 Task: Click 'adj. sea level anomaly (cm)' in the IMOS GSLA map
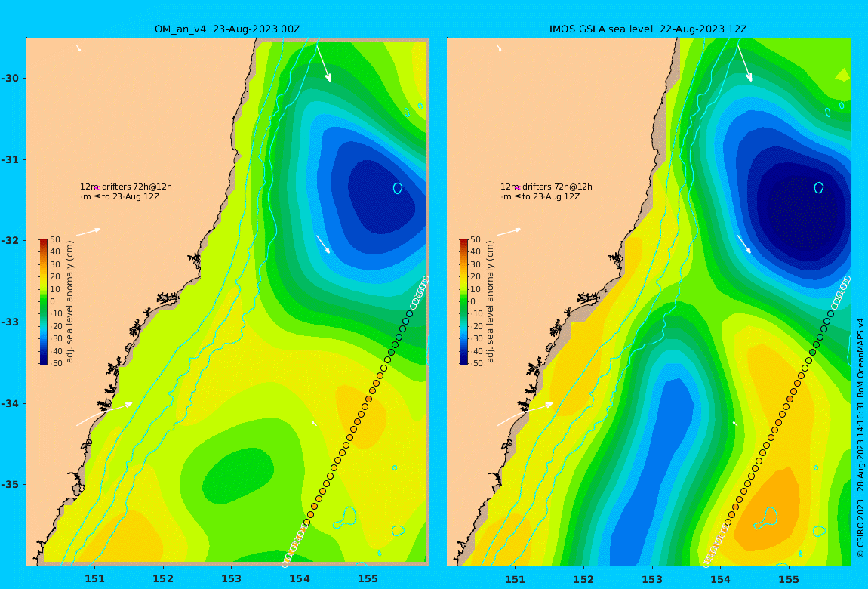(490, 302)
